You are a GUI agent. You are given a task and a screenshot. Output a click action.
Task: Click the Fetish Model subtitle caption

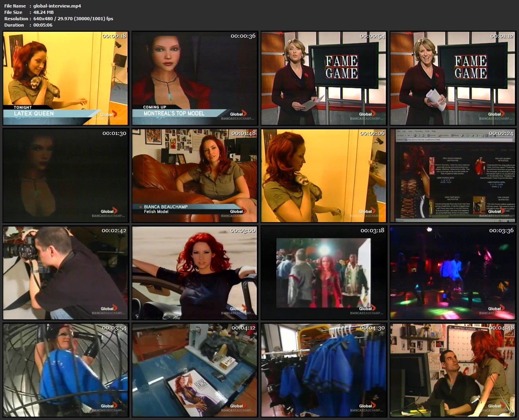156,212
